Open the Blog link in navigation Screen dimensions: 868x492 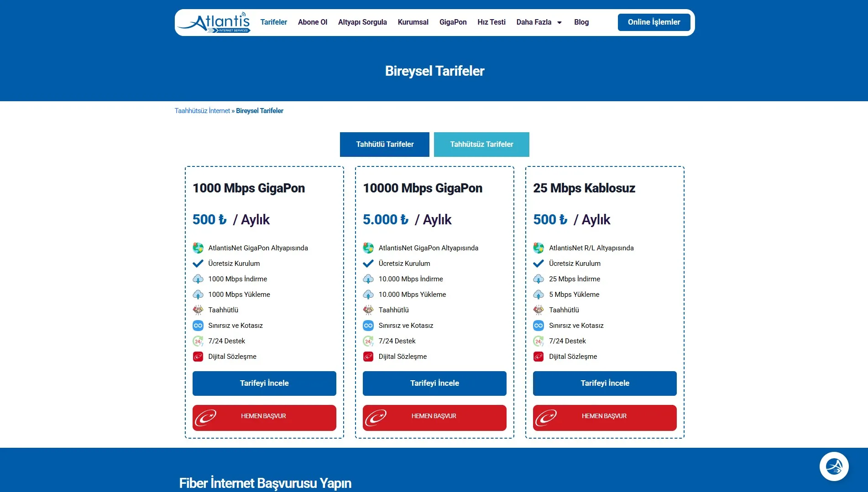[x=581, y=22]
